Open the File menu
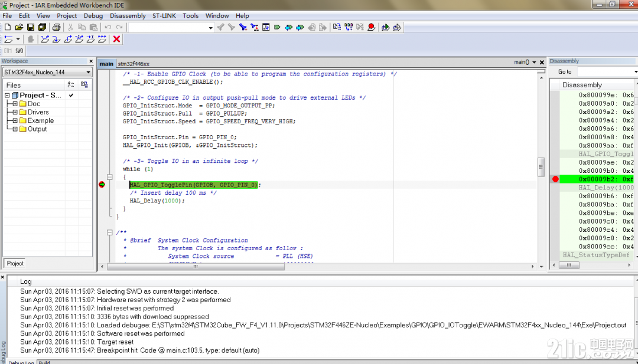The width and height of the screenshot is (638, 364). click(x=7, y=15)
